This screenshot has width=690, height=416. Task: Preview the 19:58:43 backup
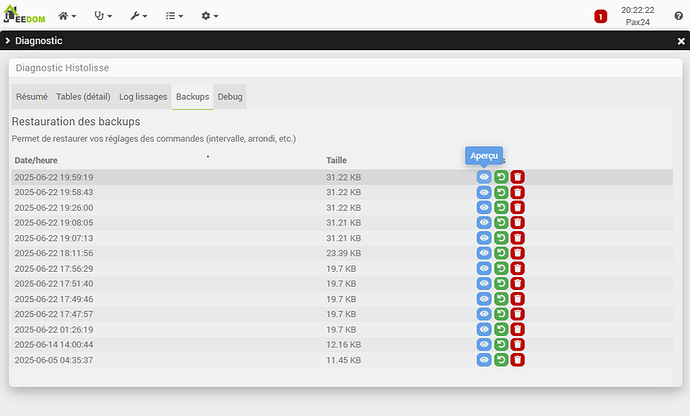(x=484, y=192)
